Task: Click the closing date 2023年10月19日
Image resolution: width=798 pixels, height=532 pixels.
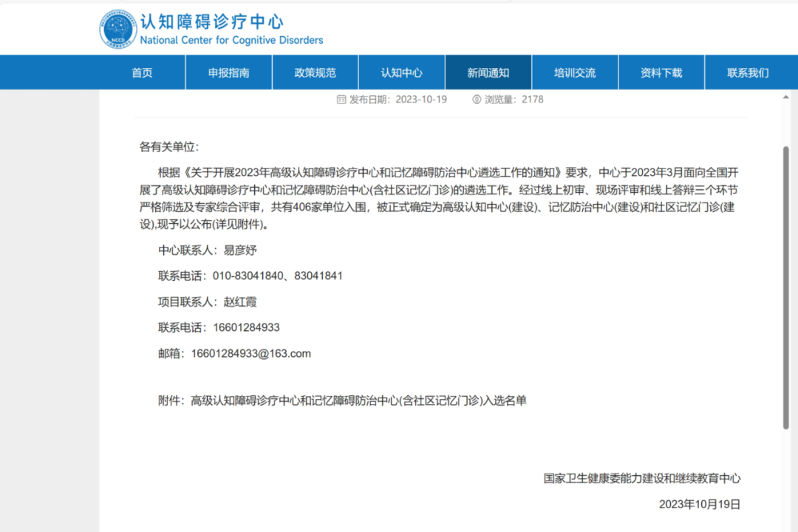Action: coord(700,504)
